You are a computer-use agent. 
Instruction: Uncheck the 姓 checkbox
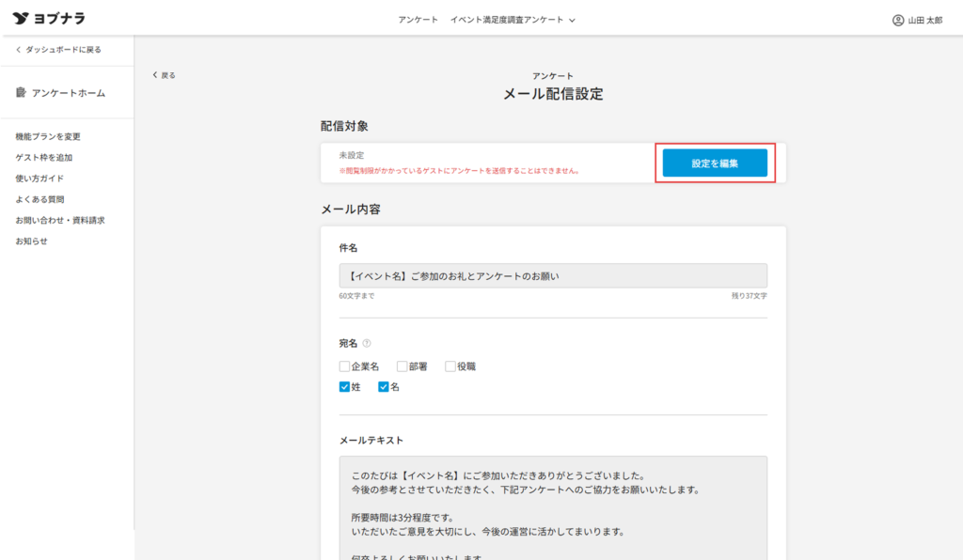click(345, 387)
